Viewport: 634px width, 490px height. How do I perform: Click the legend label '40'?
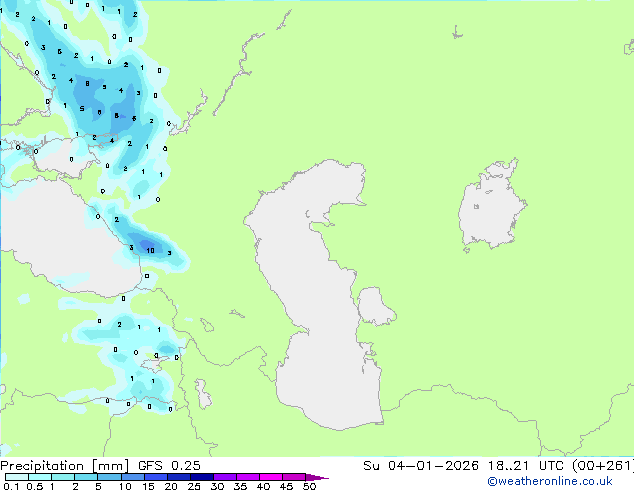pos(263,486)
